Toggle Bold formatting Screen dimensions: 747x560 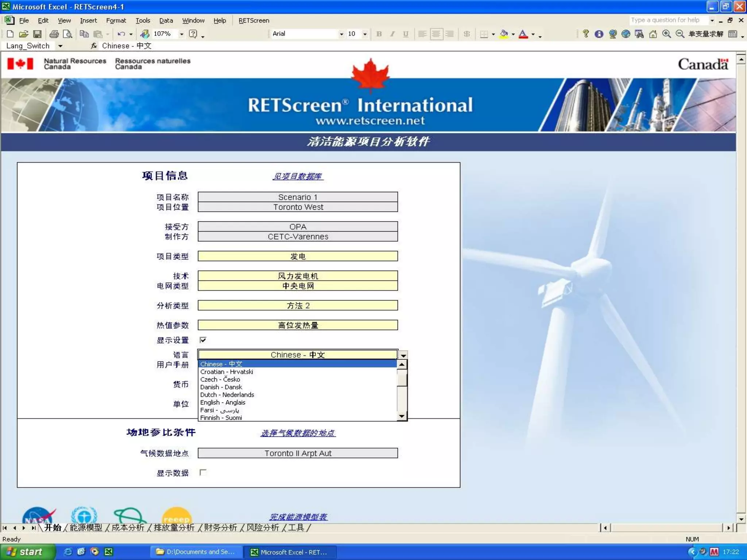tap(379, 34)
